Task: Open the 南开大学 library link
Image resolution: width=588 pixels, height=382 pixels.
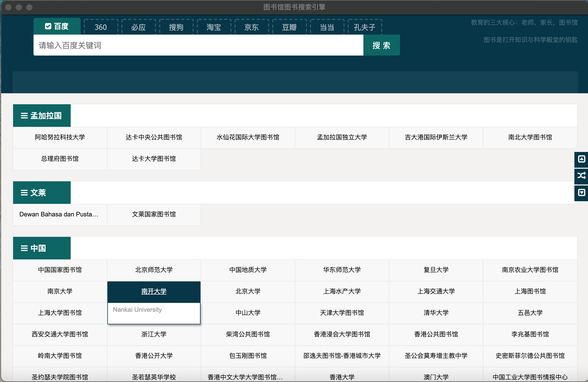Action: 154,291
